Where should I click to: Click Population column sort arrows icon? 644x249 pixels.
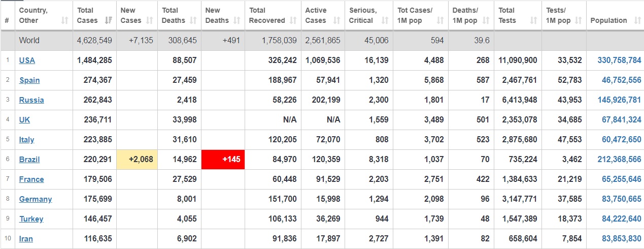pos(637,20)
